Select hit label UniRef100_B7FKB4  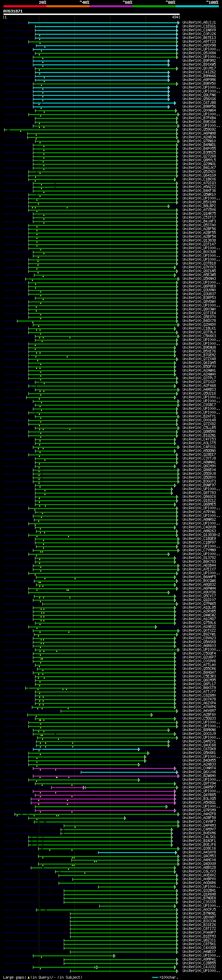point(199,118)
